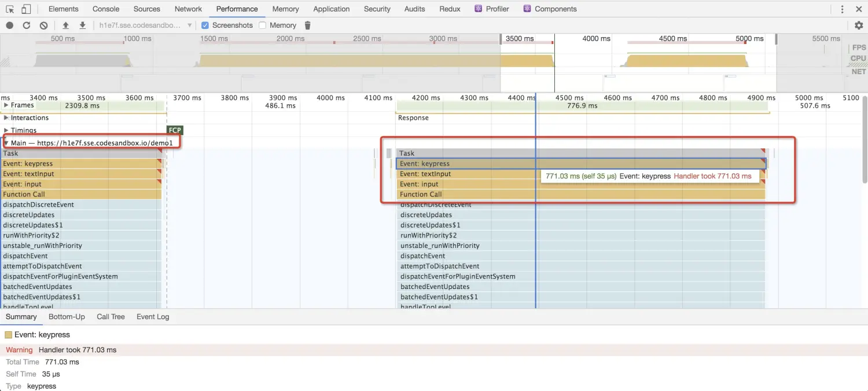Start recording with the Record button
Screen dimensions: 868x391
point(10,25)
